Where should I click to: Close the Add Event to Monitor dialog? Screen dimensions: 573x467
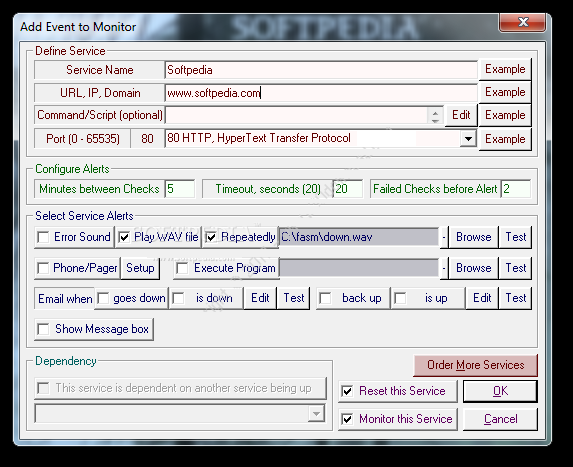pos(523,22)
